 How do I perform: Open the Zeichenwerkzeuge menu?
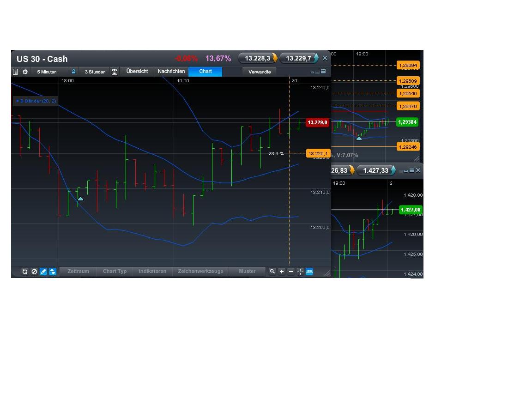point(200,272)
